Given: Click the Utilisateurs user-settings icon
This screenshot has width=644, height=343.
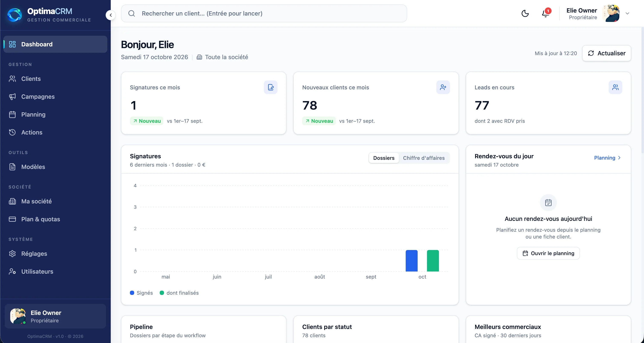Looking at the screenshot, I should 12,272.
